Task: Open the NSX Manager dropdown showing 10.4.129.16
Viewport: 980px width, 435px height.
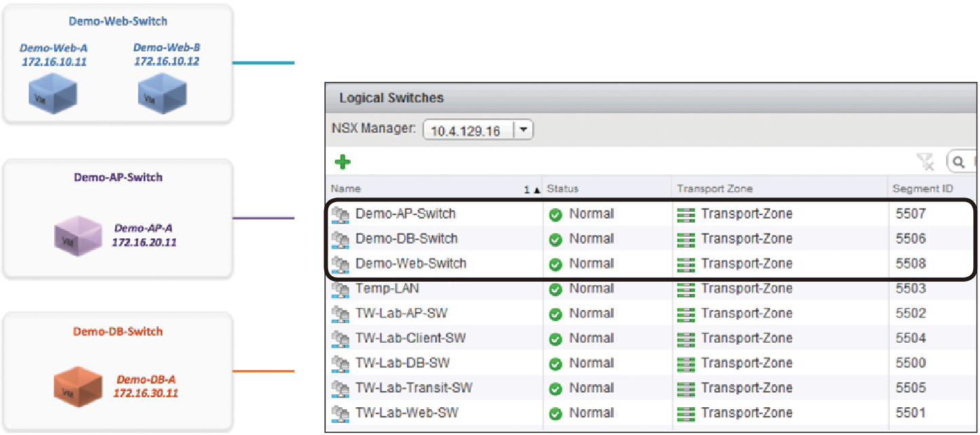Action: [478, 130]
